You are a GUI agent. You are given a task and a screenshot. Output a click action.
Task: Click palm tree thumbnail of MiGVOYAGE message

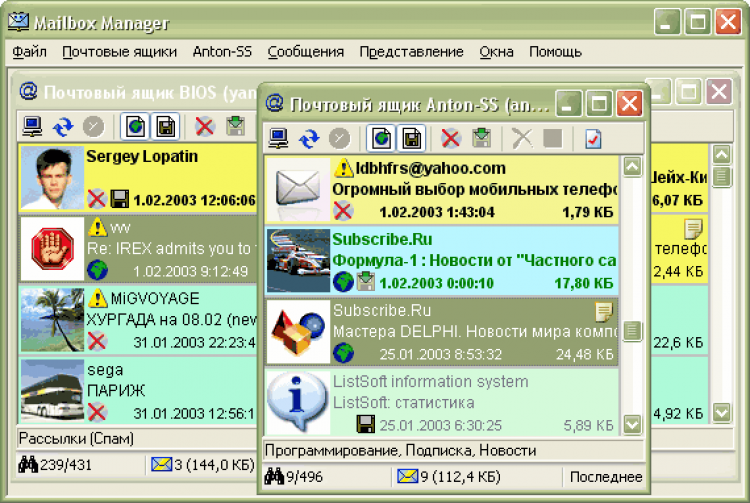(x=52, y=320)
